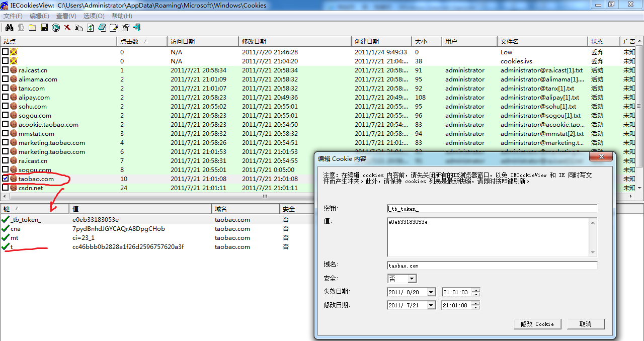Click green checkmark next to mt key
The height and width of the screenshot is (341, 644).
pyautogui.click(x=6, y=237)
